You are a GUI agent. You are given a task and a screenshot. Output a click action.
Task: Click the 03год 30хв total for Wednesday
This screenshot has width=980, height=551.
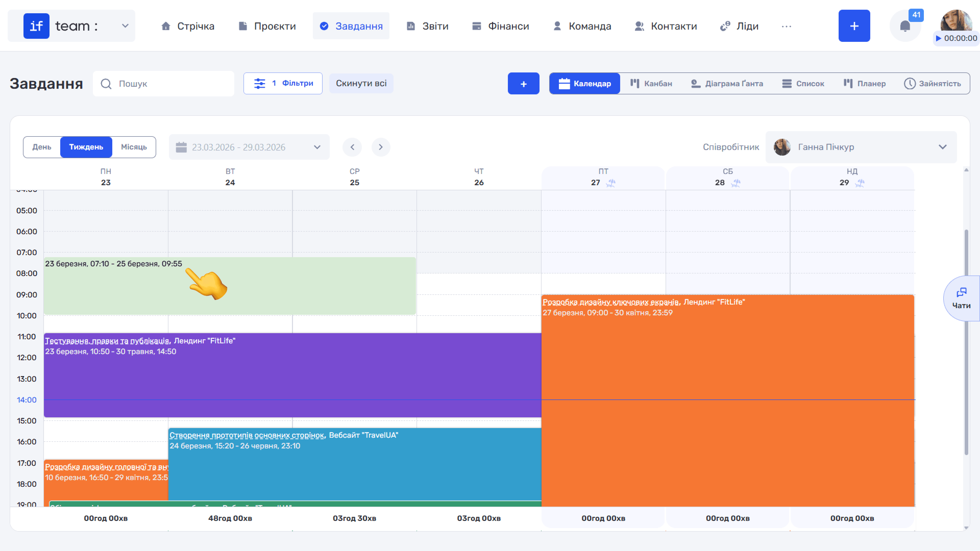coord(354,518)
